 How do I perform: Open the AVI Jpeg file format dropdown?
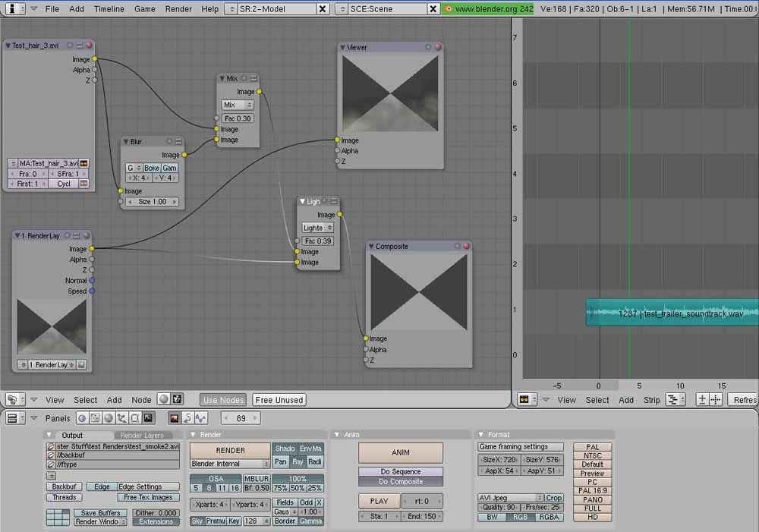pyautogui.click(x=511, y=498)
